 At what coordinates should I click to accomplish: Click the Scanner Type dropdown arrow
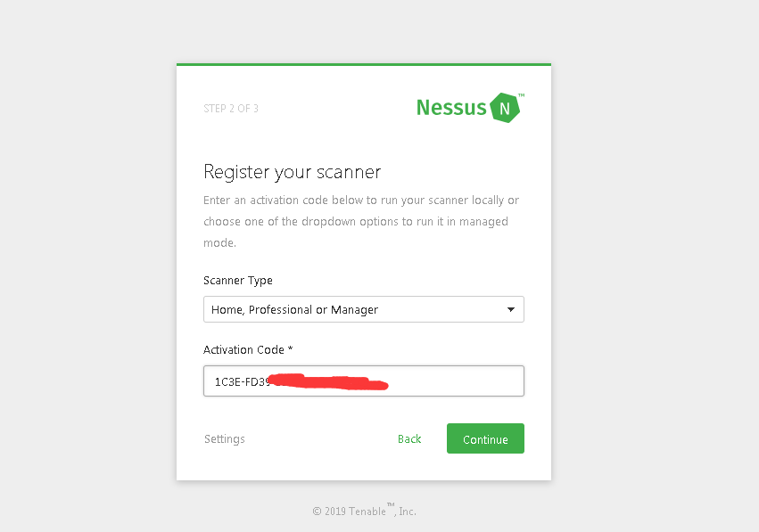pos(511,309)
